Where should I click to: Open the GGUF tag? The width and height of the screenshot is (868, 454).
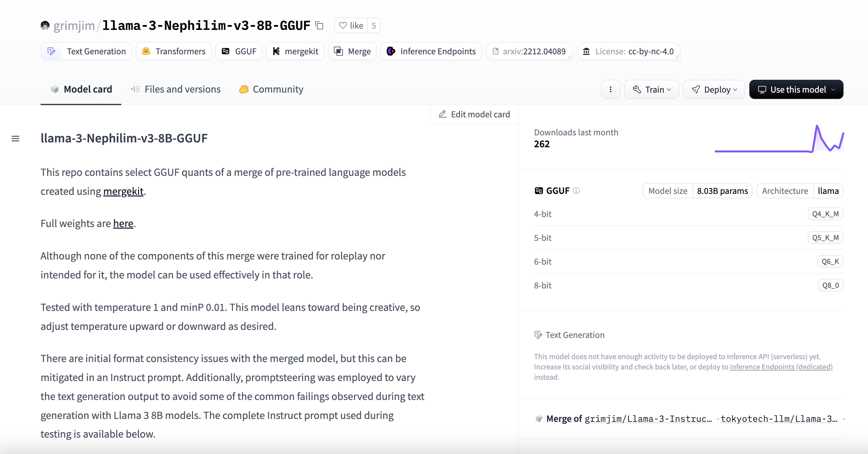point(239,51)
